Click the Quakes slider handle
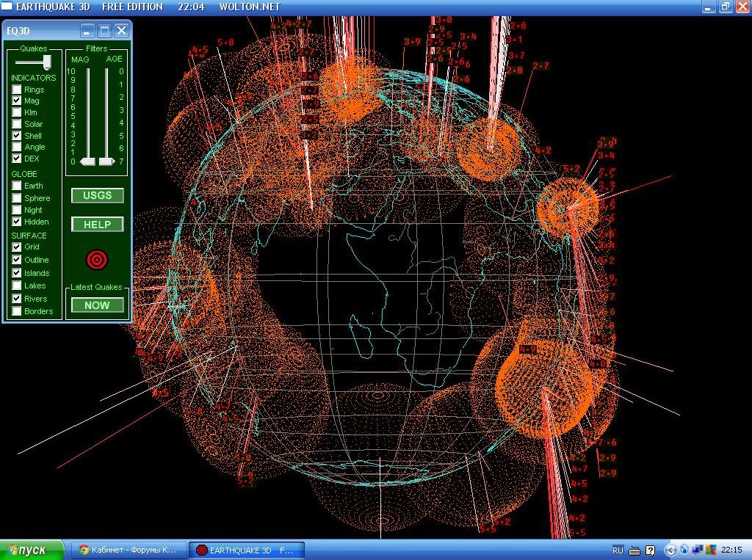Screen dimensions: 752x560 tap(47, 62)
